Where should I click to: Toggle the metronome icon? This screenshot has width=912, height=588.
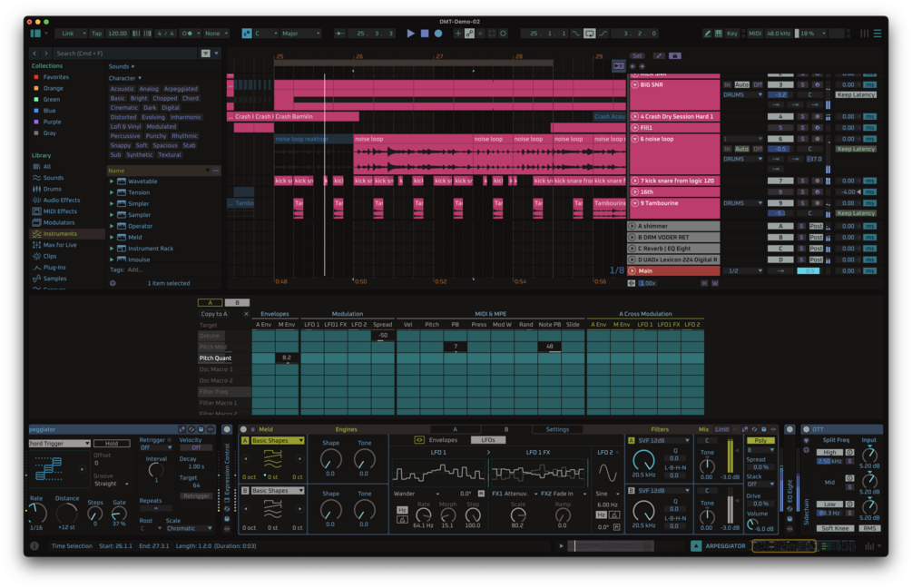(x=187, y=34)
